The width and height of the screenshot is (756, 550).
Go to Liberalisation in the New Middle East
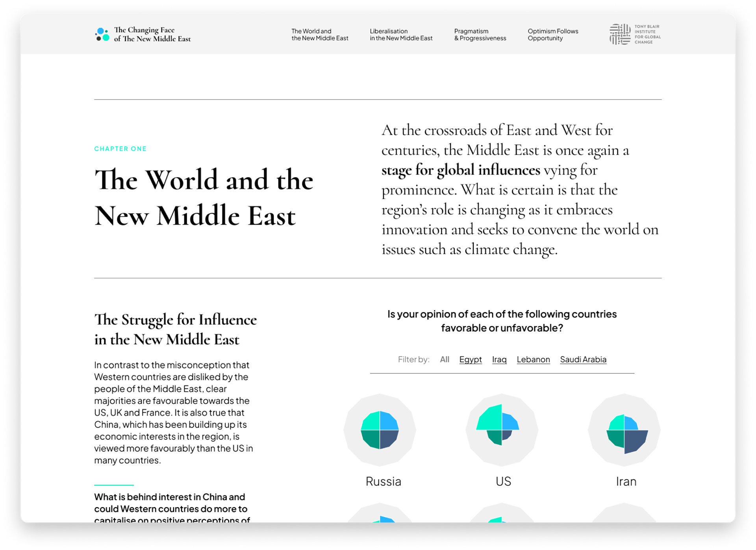[401, 35]
